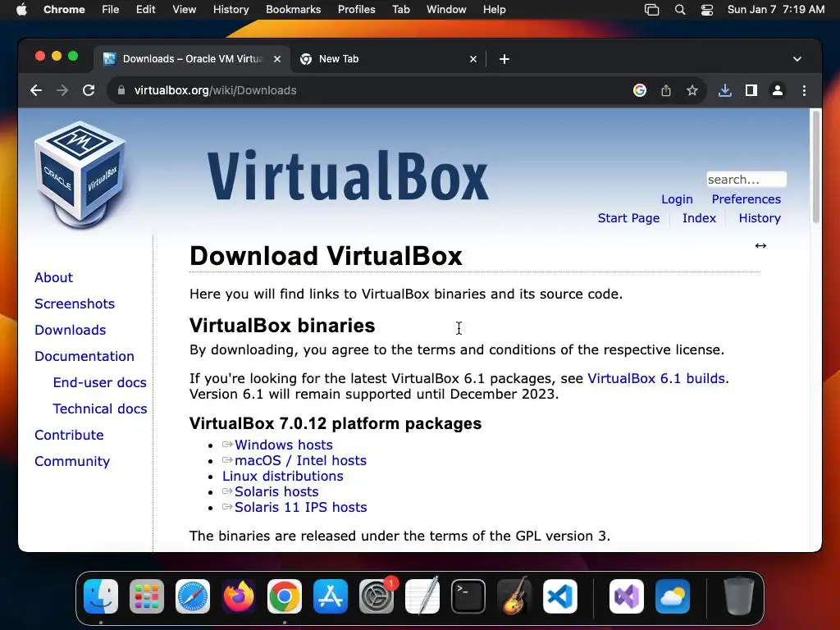Open the Profiles menu

[356, 10]
